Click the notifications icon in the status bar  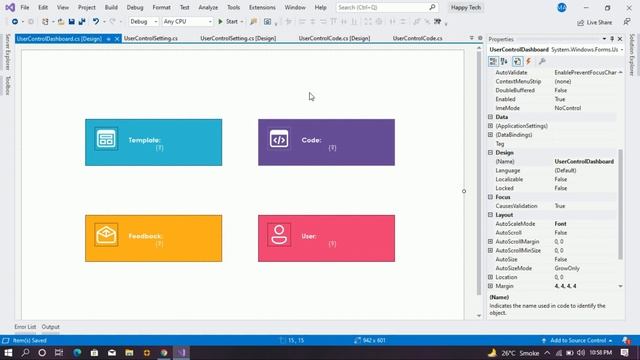pyautogui.click(x=626, y=340)
